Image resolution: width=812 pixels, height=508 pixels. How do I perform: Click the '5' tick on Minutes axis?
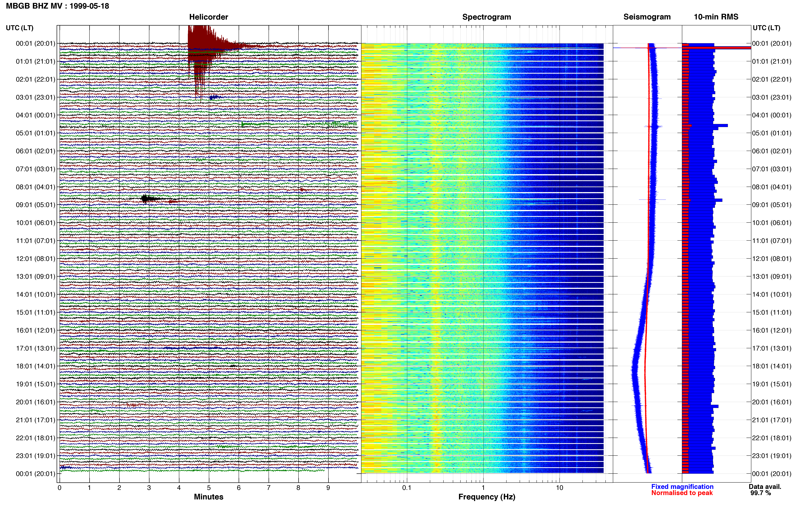coord(209,488)
